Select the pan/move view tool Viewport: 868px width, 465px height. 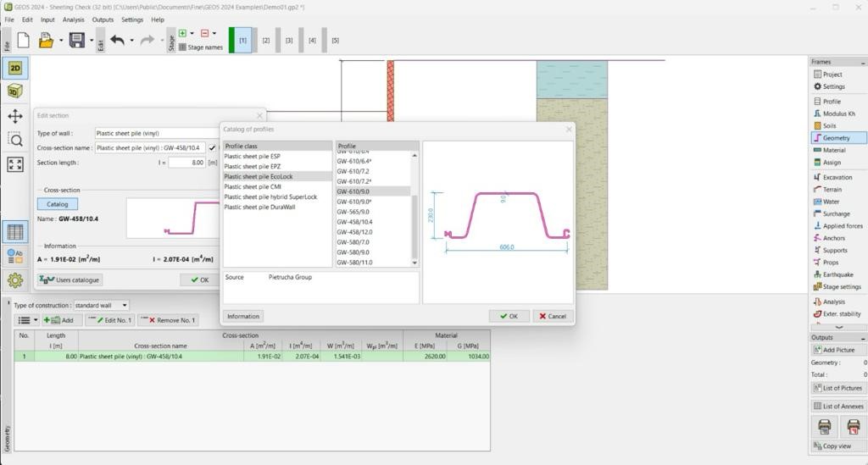pos(15,116)
